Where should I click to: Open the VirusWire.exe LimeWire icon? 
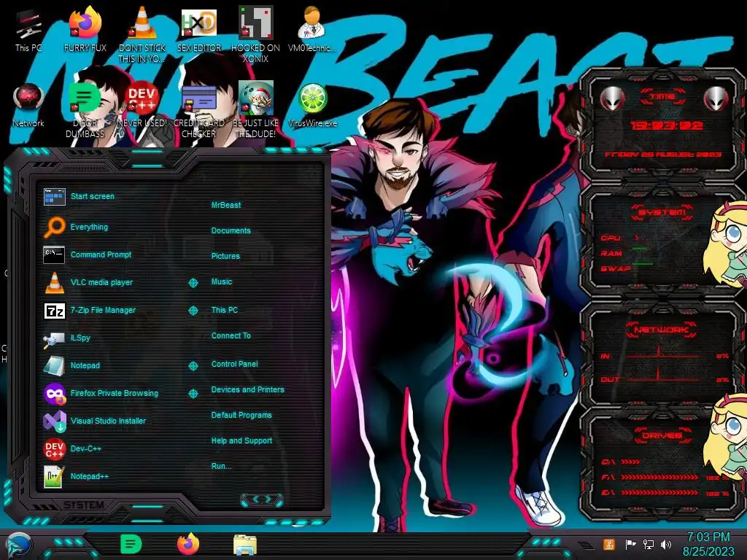click(x=312, y=106)
